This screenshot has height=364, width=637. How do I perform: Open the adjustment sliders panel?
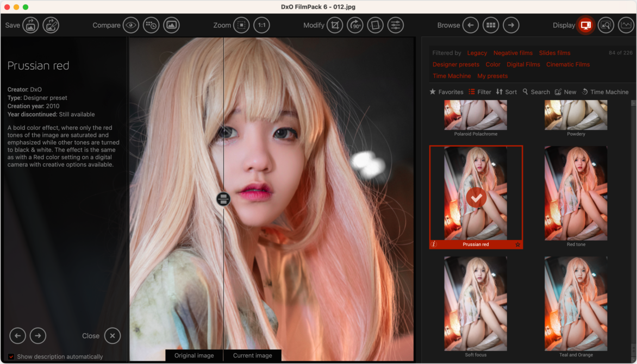(x=395, y=25)
